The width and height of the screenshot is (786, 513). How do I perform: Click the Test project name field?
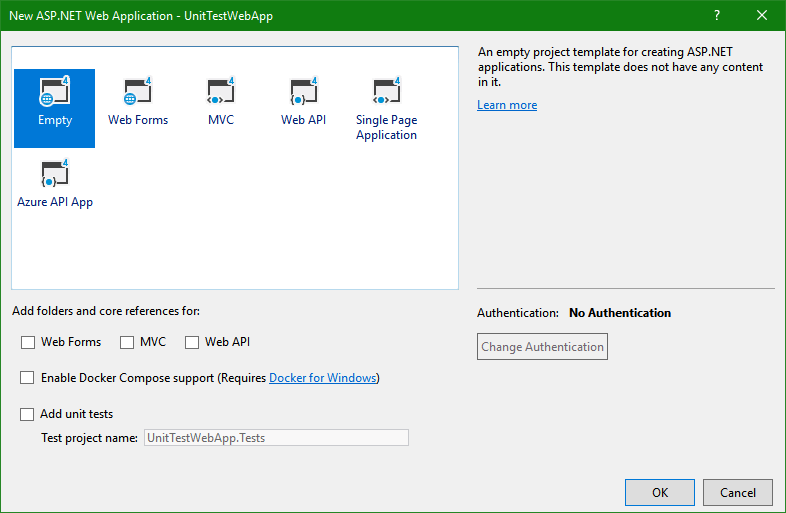(x=276, y=437)
